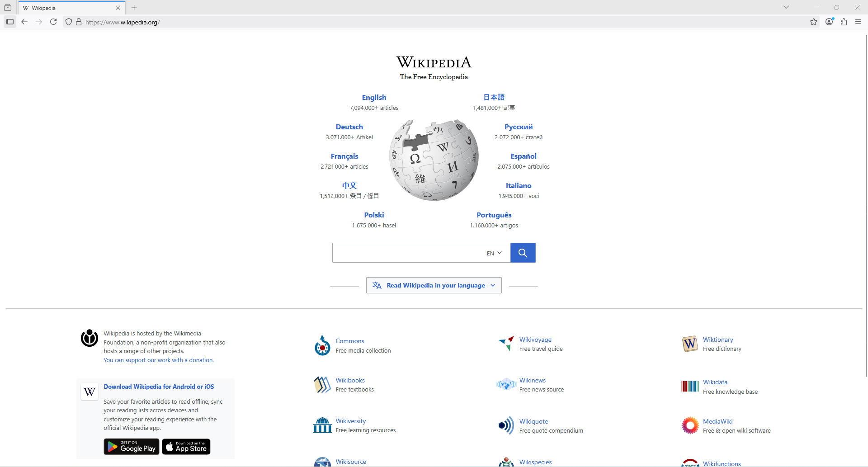Click the Download on the App Store button

pos(186,447)
